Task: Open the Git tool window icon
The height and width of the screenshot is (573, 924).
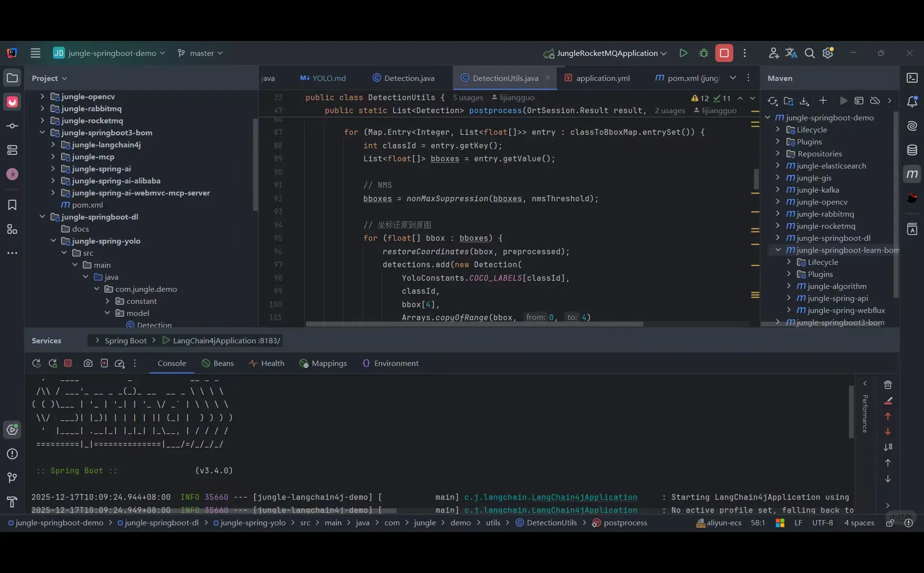Action: click(13, 478)
